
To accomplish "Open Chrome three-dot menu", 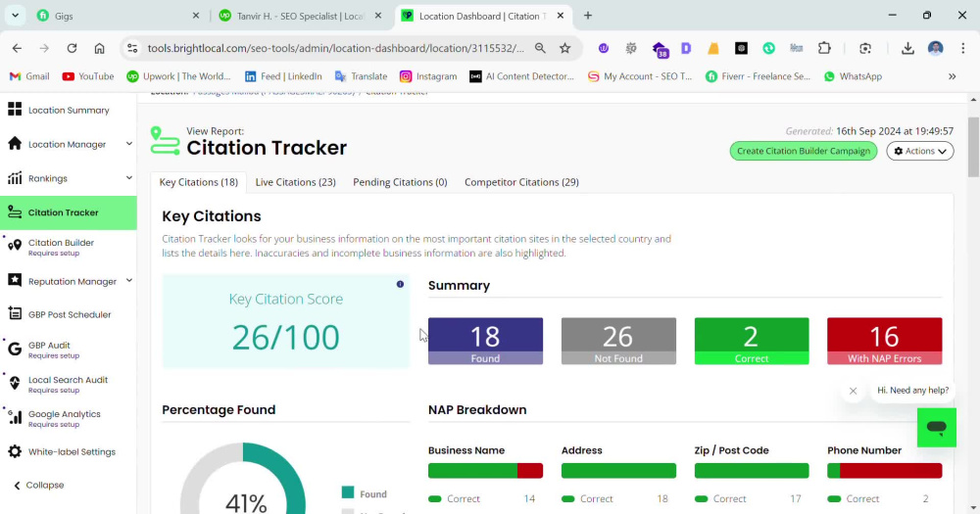I will (962, 48).
